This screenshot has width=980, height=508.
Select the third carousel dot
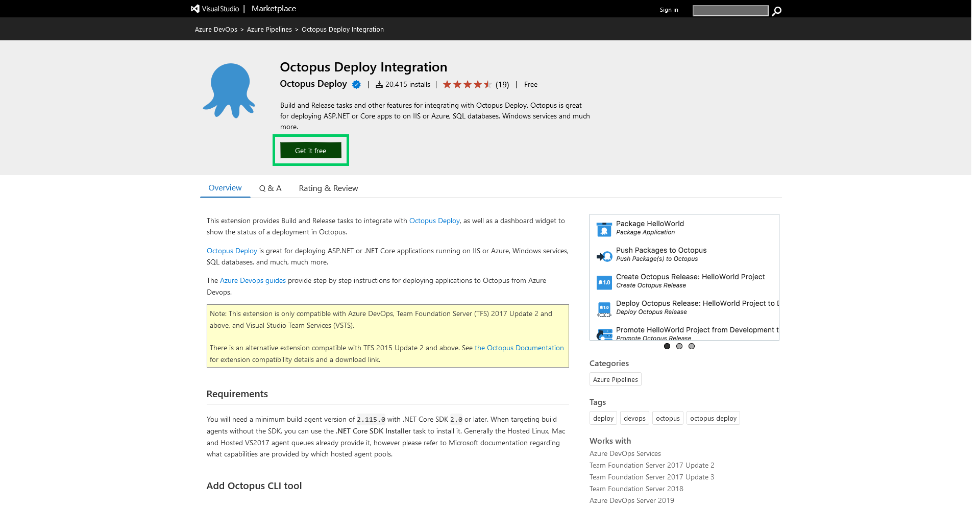click(x=692, y=346)
